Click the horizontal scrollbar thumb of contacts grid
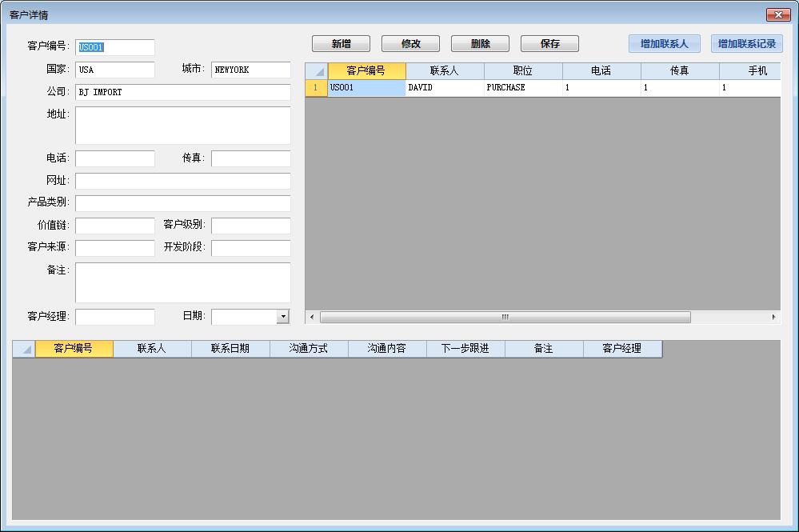The image size is (799, 532). [x=505, y=317]
